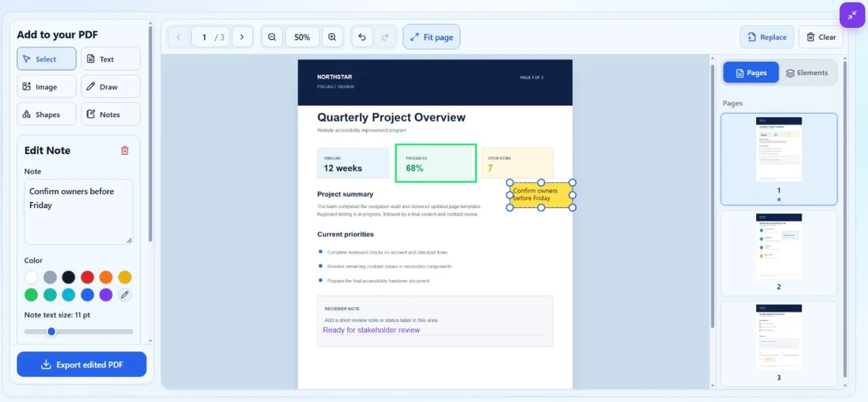868x402 pixels.
Task: Pick the cyan color swatch
Action: [68, 295]
